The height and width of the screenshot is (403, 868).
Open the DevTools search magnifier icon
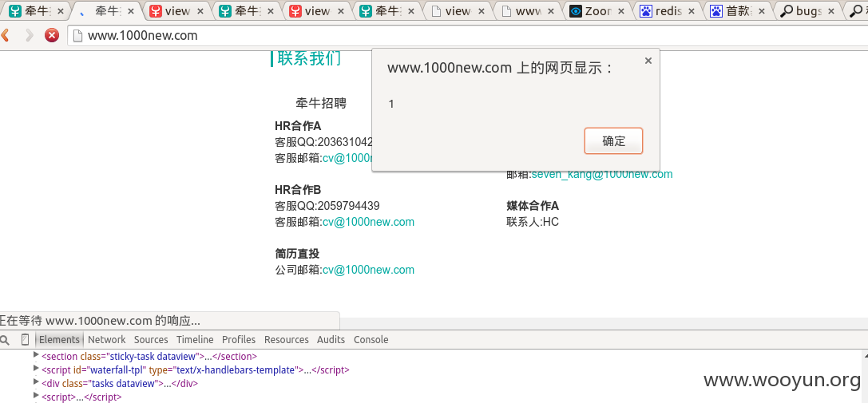click(4, 340)
